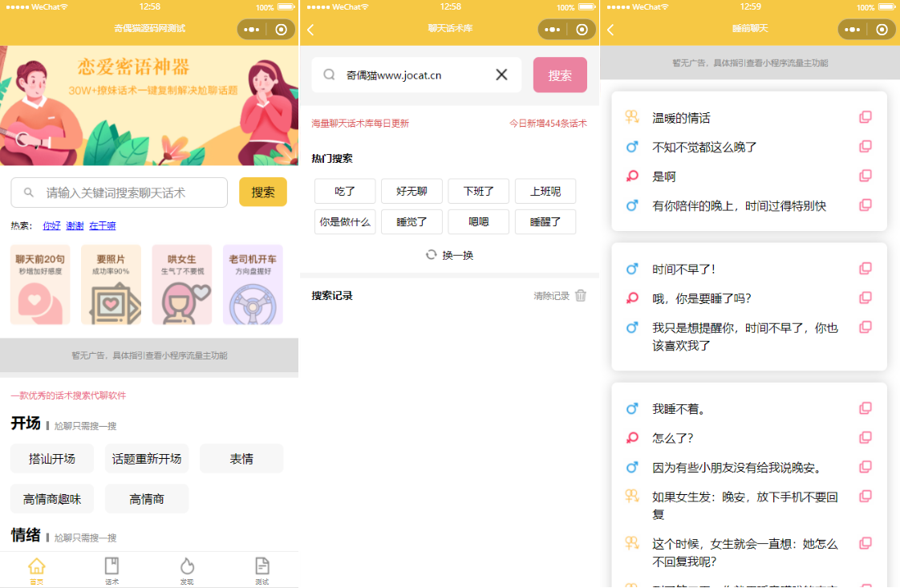The height and width of the screenshot is (588, 900).
Task: Copy the line 哦，你是要睡了吗?
Action: [x=866, y=298]
